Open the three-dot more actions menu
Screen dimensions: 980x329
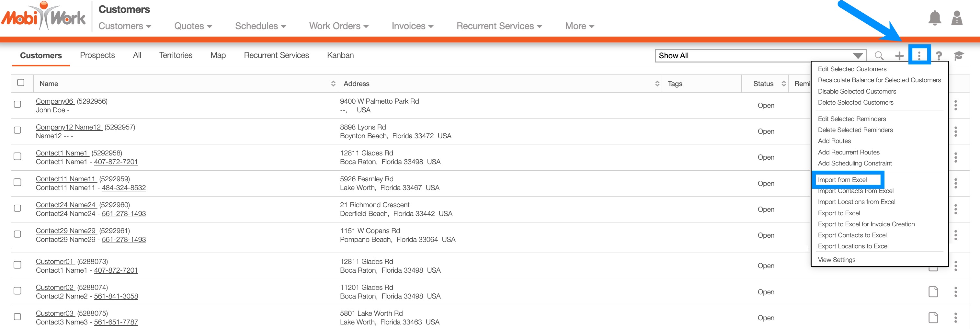[919, 55]
